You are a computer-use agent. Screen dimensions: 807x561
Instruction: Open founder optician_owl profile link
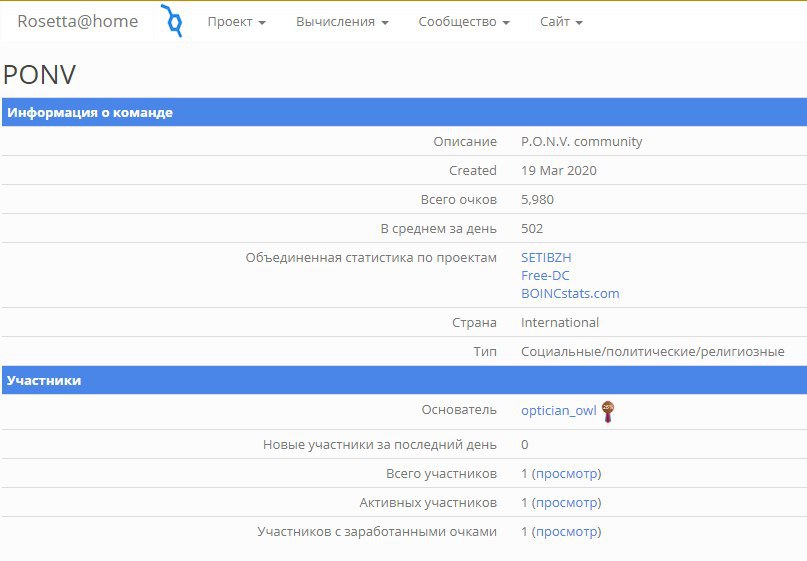point(558,410)
